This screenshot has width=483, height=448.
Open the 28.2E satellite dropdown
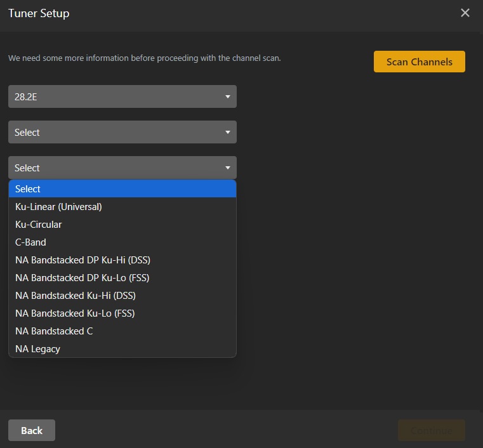(x=122, y=97)
